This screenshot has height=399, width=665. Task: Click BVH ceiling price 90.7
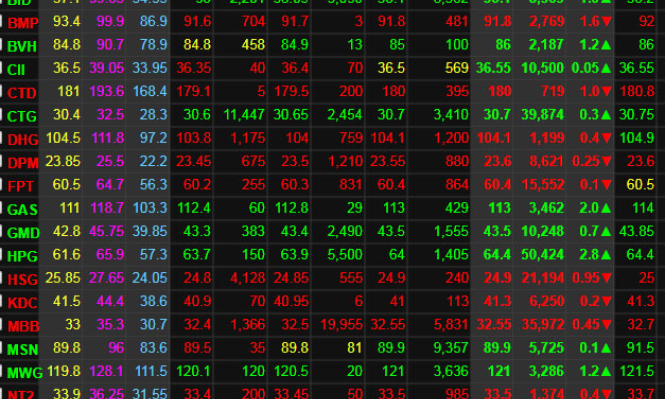click(110, 45)
